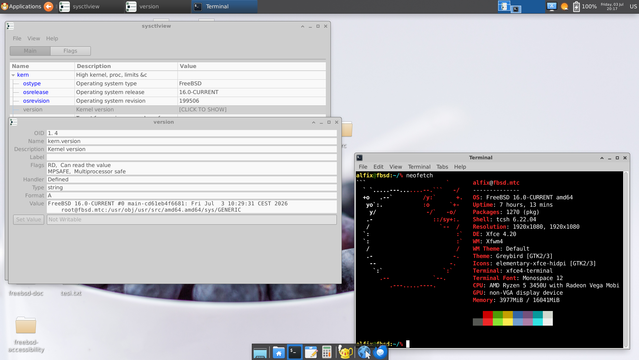Screen dimensions: 639x360
Task: Click the Show Desktop icon in the dock
Action: click(260, 352)
